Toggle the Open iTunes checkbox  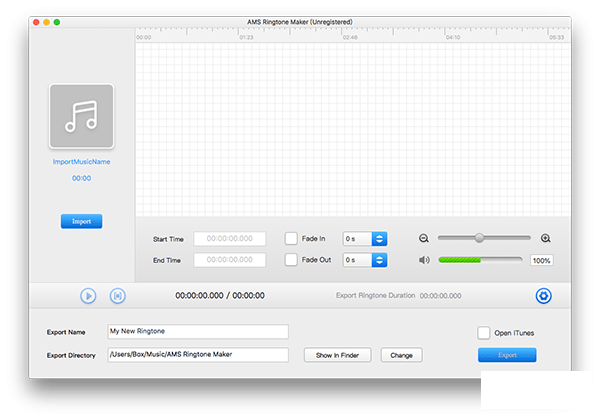click(x=484, y=333)
